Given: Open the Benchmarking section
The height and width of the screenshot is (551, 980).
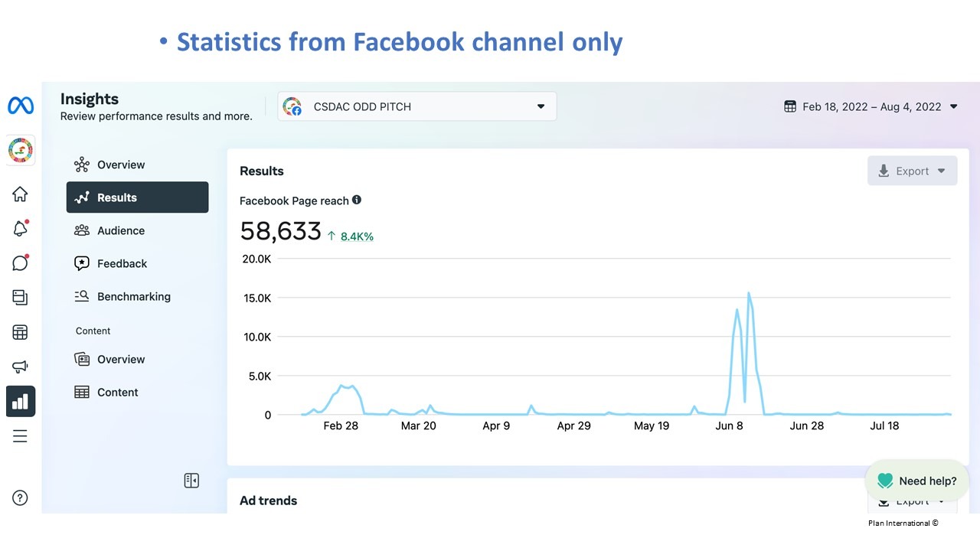Looking at the screenshot, I should 137,296.
